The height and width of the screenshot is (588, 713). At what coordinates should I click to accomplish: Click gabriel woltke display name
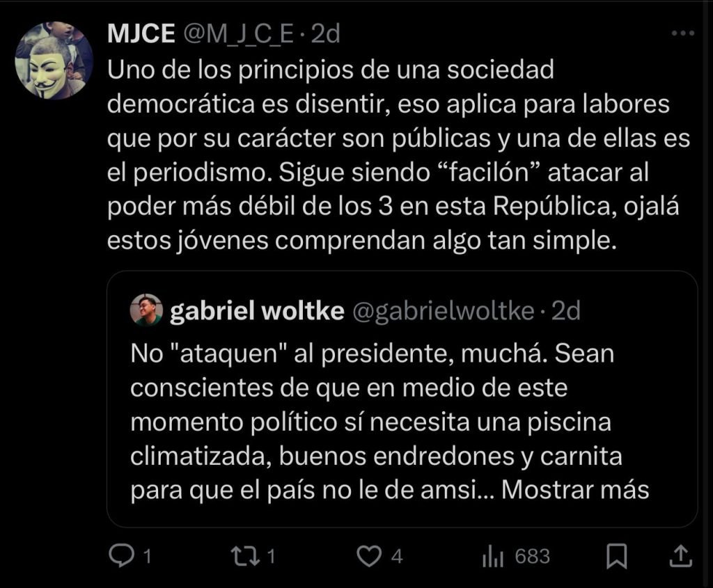[257, 312]
